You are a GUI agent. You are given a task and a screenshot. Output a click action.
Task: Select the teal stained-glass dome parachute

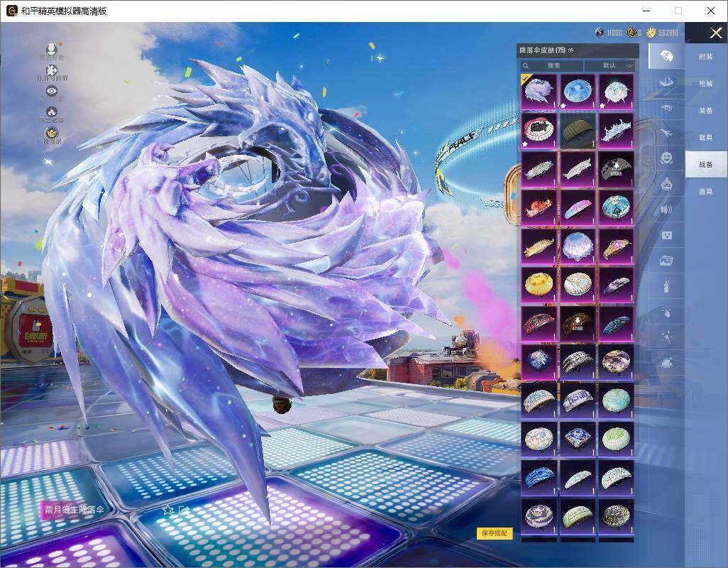[x=616, y=207]
